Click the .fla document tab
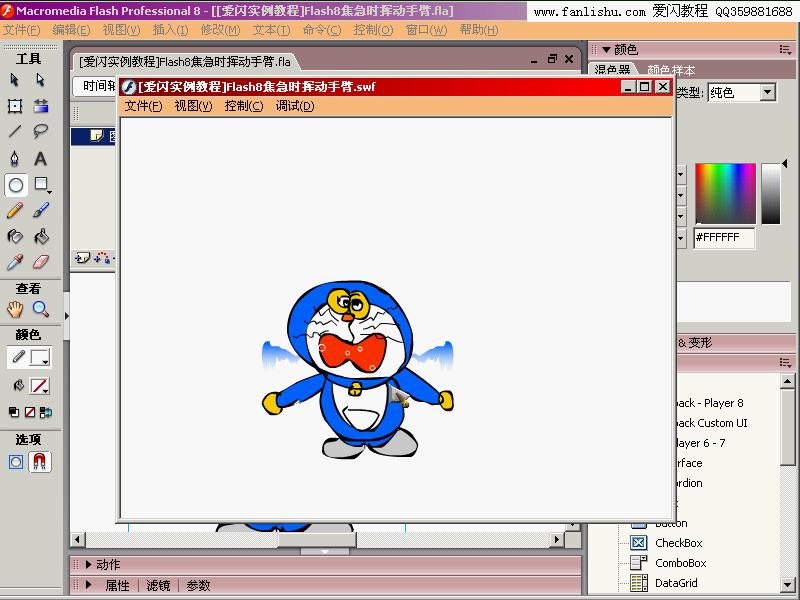Image resolution: width=800 pixels, height=600 pixels. [185, 62]
